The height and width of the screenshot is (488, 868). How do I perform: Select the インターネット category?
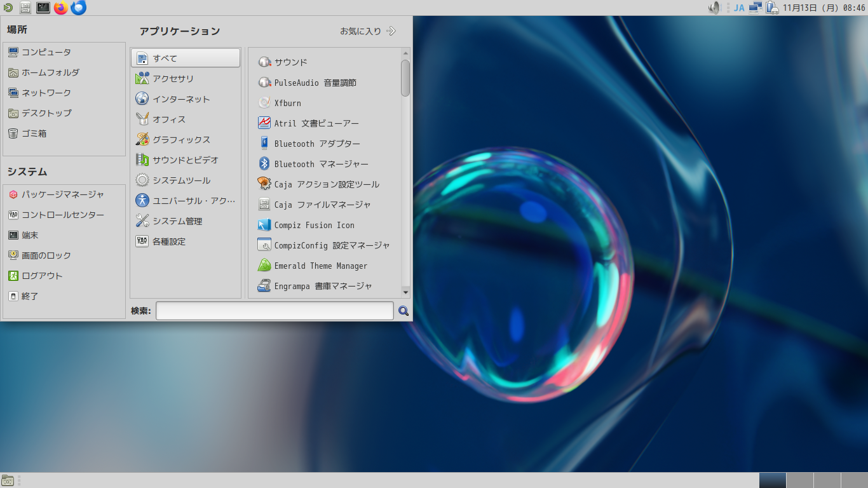coord(186,99)
